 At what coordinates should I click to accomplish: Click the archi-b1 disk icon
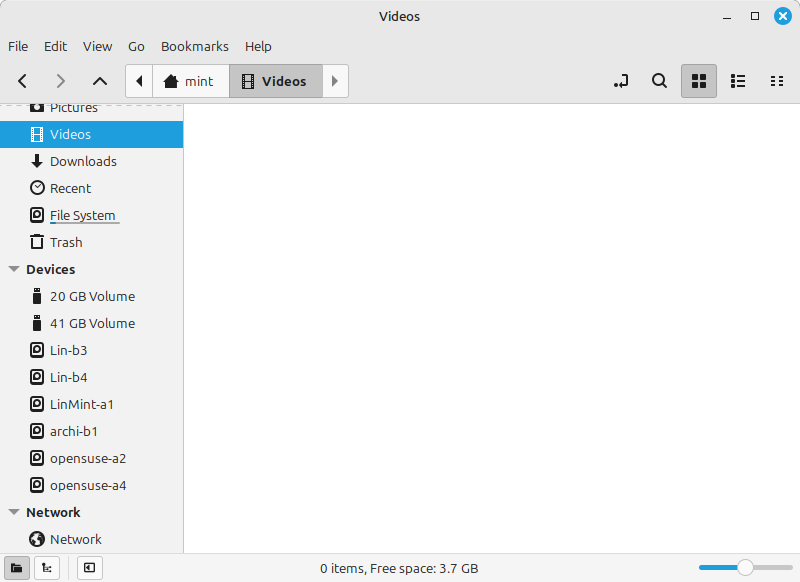coord(37,431)
